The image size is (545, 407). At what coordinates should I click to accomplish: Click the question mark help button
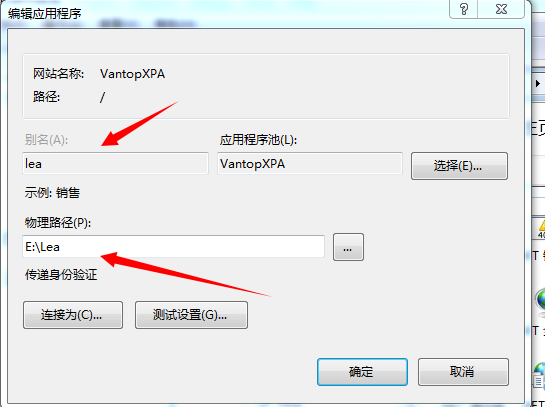coord(464,9)
